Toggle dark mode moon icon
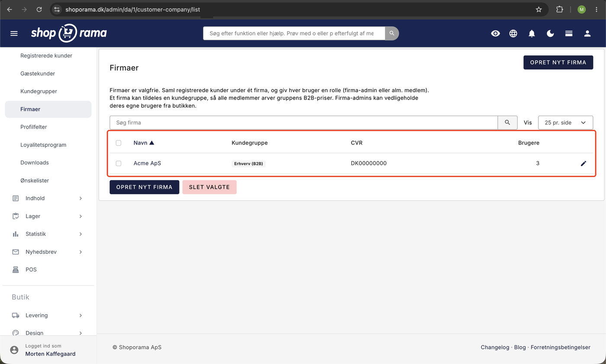The image size is (606, 364). (x=551, y=33)
